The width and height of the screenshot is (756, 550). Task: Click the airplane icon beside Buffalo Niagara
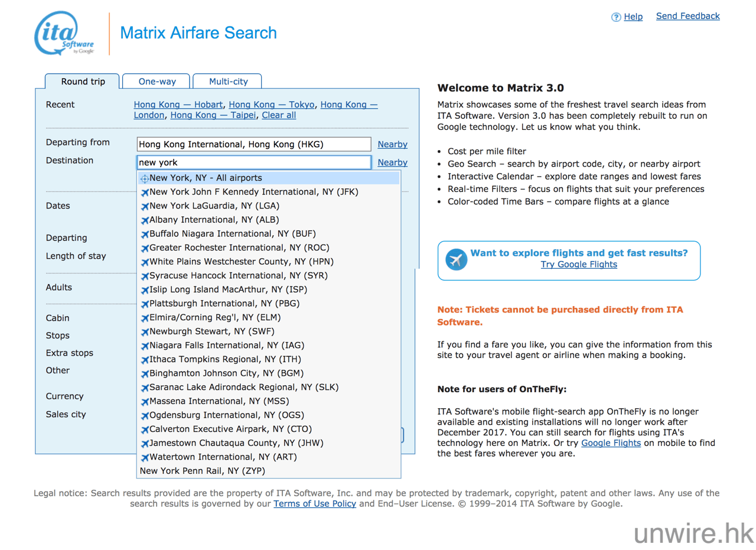point(145,234)
